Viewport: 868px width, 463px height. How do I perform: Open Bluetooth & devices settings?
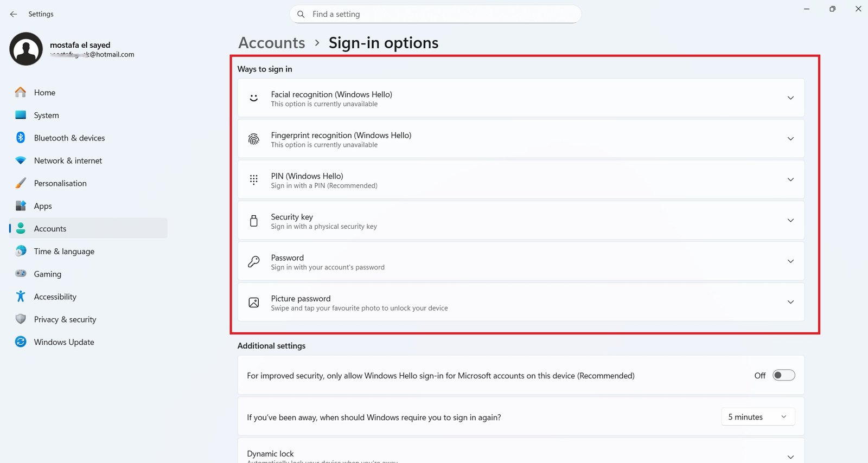click(x=88, y=138)
